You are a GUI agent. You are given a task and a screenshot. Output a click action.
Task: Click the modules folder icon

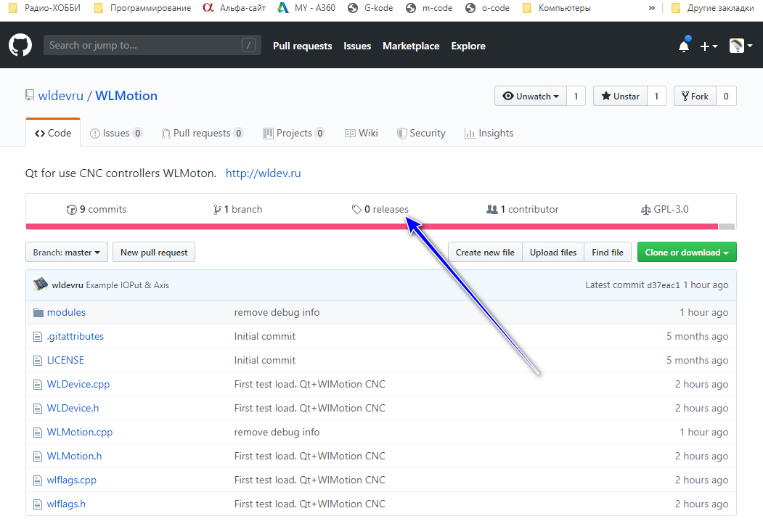(38, 312)
